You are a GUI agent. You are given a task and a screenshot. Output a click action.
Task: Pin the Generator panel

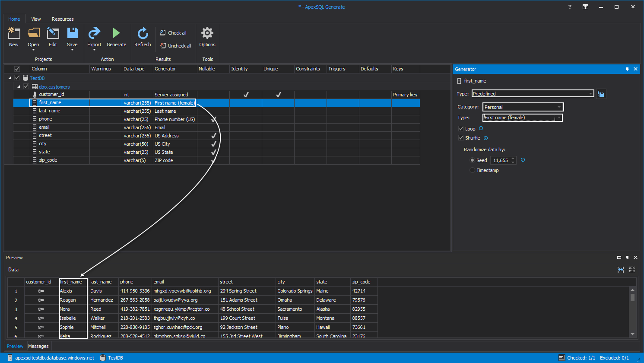tap(627, 69)
